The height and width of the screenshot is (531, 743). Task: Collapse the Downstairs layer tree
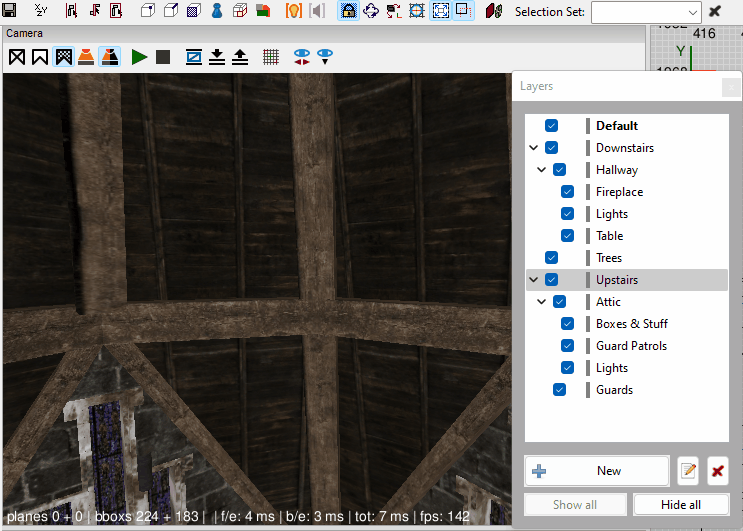pyautogui.click(x=534, y=148)
